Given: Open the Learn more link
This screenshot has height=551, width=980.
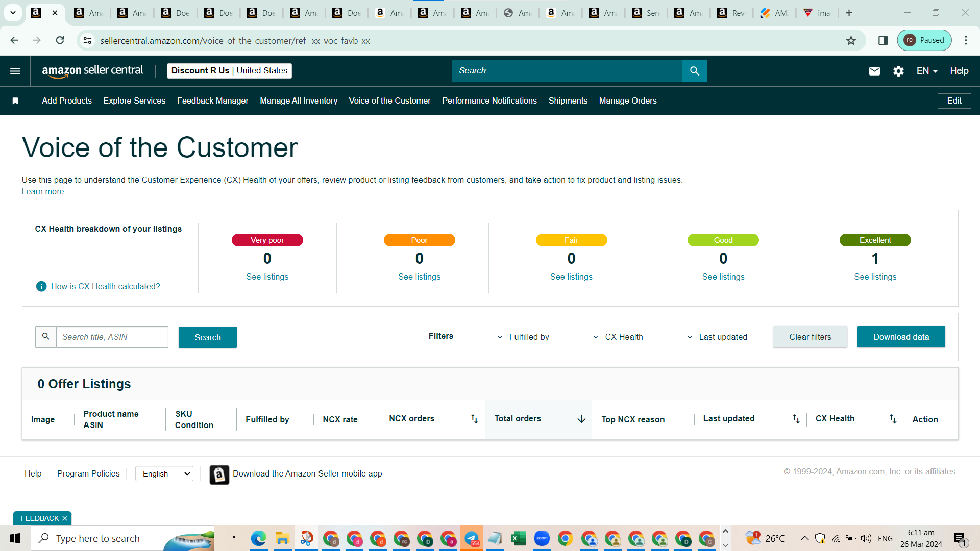Looking at the screenshot, I should coord(43,192).
